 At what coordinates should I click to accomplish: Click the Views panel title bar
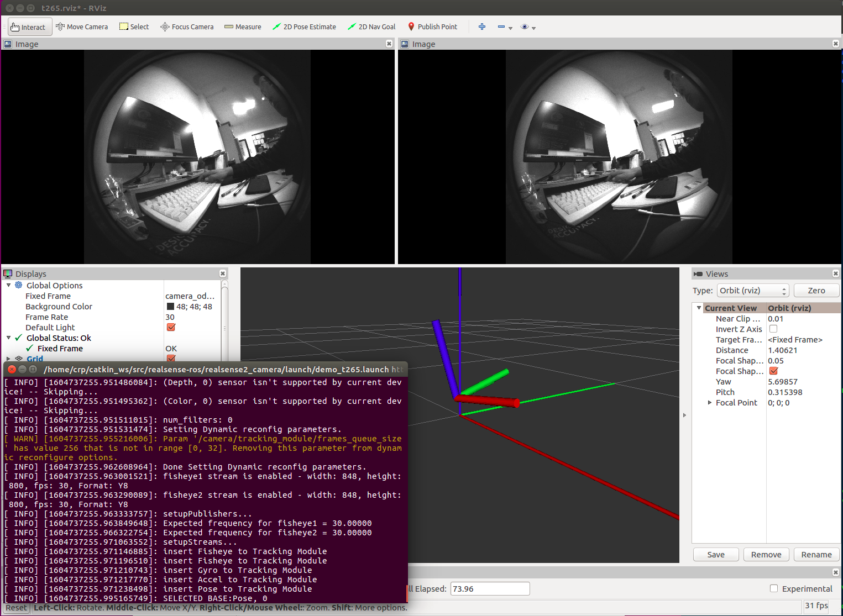(716, 273)
